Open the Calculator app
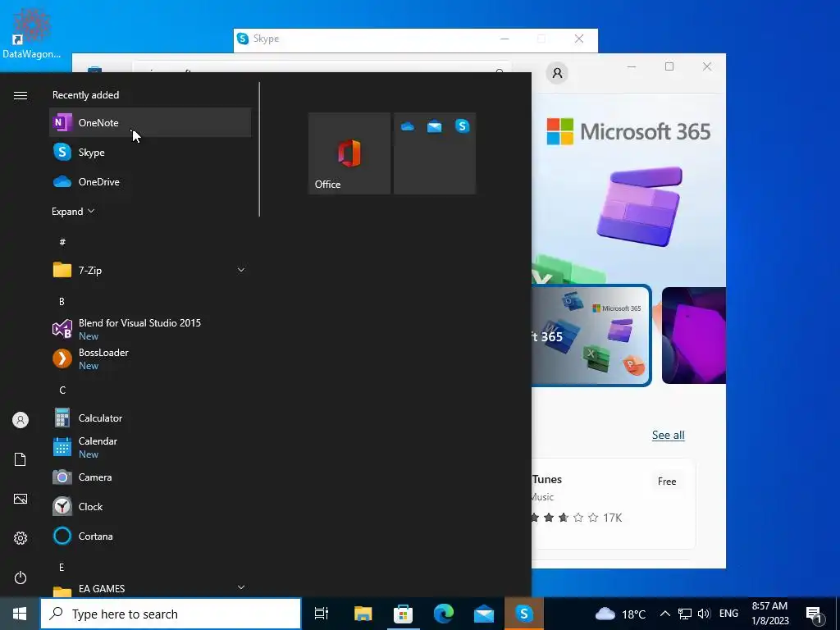Image resolution: width=840 pixels, height=630 pixels. [150, 418]
